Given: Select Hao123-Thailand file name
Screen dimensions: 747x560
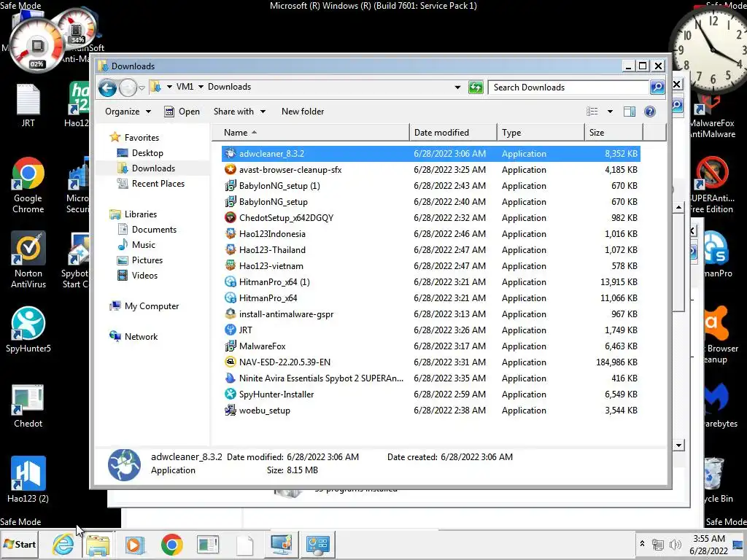Looking at the screenshot, I should coord(273,250).
